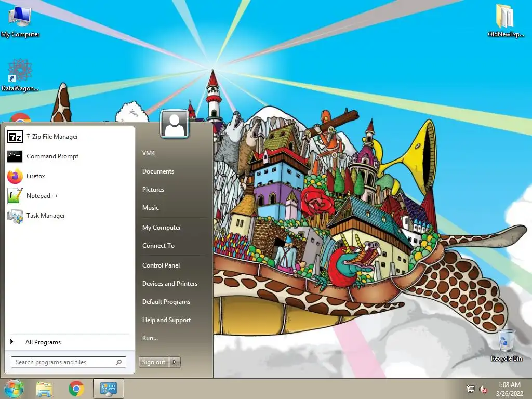This screenshot has height=399, width=532.
Task: Open Pictures from the Start menu
Action: pyautogui.click(x=153, y=190)
